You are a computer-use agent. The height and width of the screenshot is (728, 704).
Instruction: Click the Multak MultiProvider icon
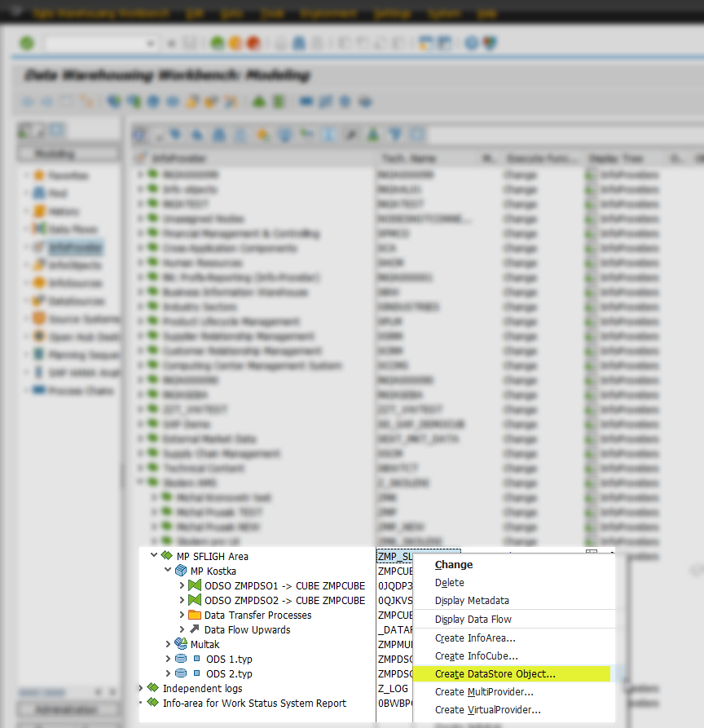click(x=181, y=645)
